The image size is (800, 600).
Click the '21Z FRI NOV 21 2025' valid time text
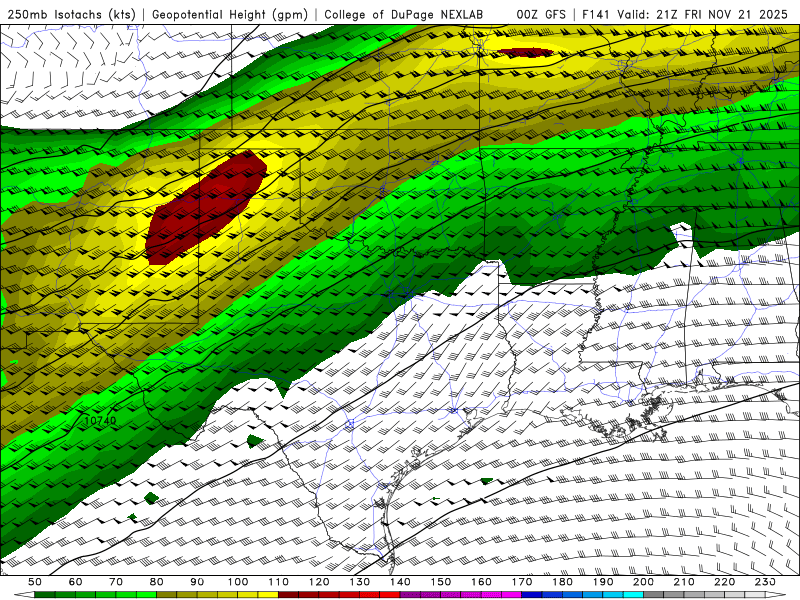(x=722, y=14)
